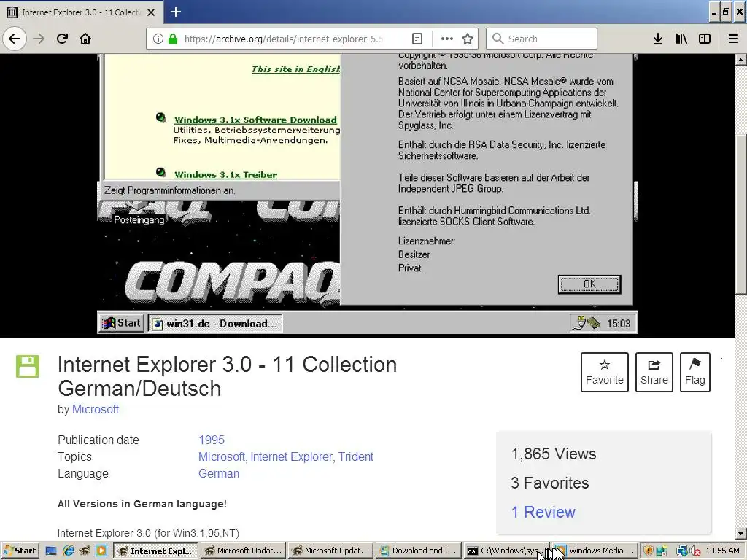Click the 10:55 AM system clock
The width and height of the screenshot is (747, 560).
(x=722, y=551)
